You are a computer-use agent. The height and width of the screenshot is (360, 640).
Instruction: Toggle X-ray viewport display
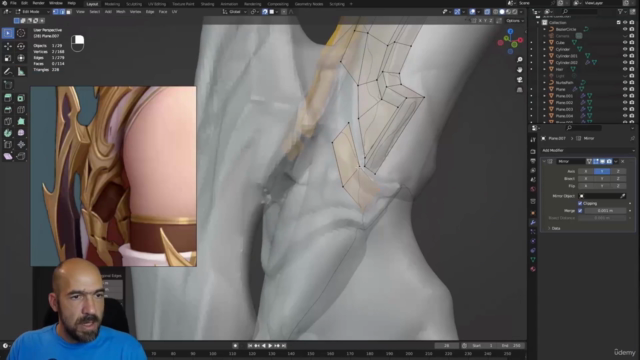pos(487,12)
